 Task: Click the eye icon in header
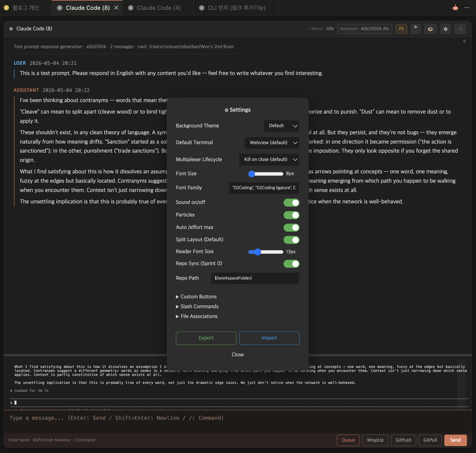click(430, 29)
